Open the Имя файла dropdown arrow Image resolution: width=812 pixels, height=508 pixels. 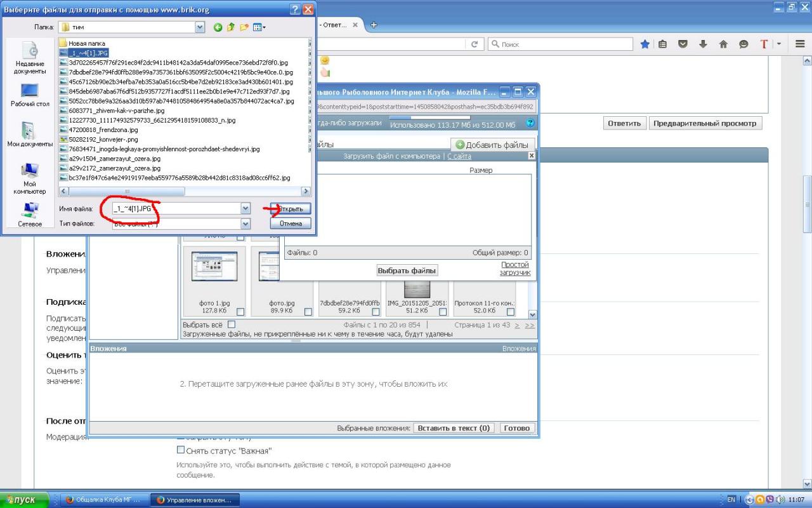pyautogui.click(x=246, y=208)
